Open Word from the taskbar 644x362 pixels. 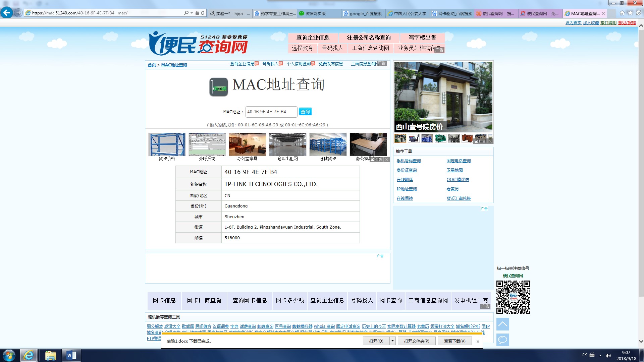click(71, 355)
